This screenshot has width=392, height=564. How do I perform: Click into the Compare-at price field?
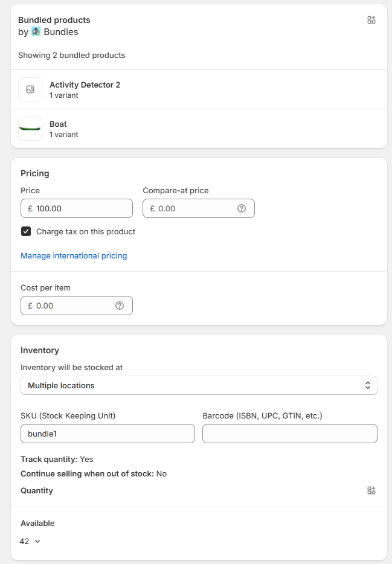point(199,208)
